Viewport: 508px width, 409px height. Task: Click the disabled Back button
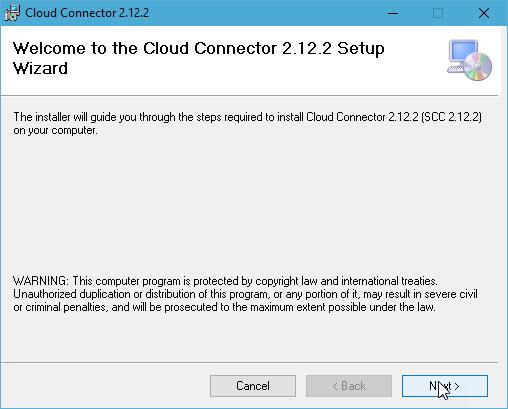pyautogui.click(x=349, y=386)
